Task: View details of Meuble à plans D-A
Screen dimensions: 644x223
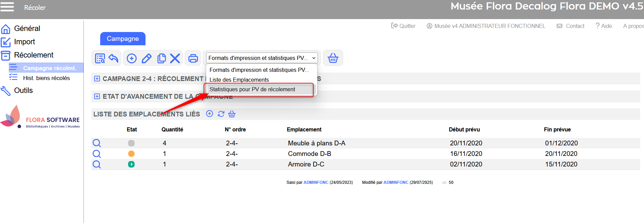Action: 97,143
